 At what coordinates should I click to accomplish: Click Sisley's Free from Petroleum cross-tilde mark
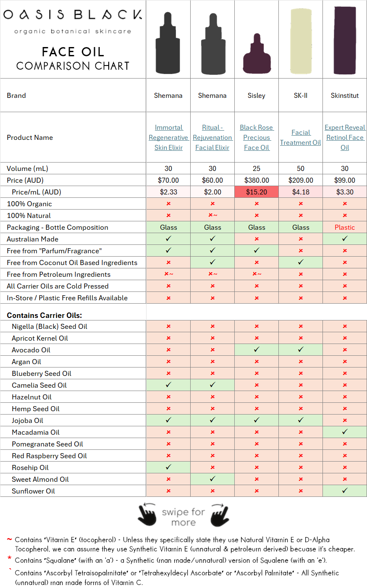pyautogui.click(x=257, y=274)
